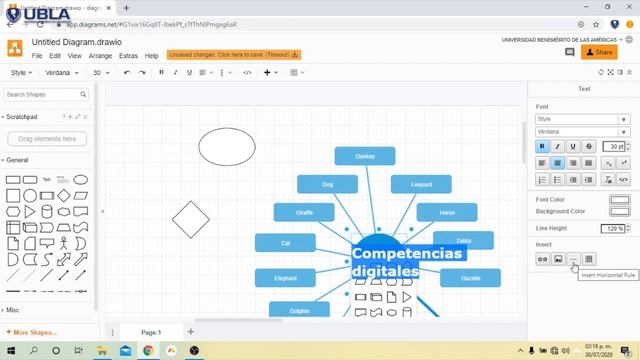Viewport: 640px width, 360px height.
Task: Collapse the Scratchpad section
Action: (20, 117)
